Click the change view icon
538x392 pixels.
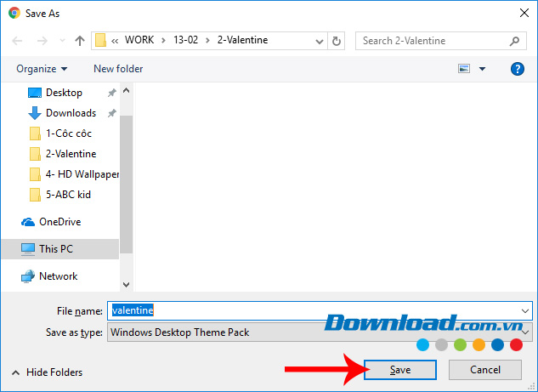pyautogui.click(x=465, y=69)
